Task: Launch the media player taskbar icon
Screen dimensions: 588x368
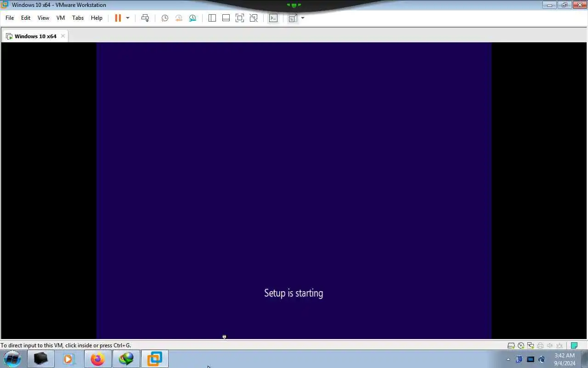Action: pos(69,359)
